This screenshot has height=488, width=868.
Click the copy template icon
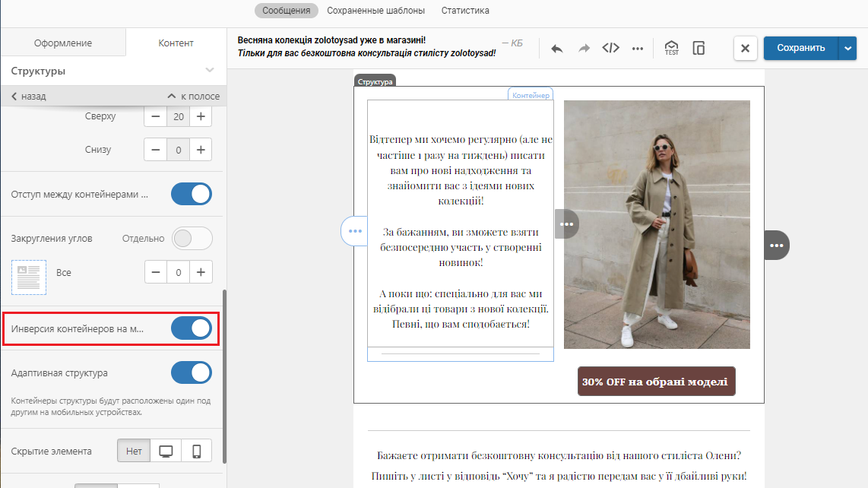point(699,48)
